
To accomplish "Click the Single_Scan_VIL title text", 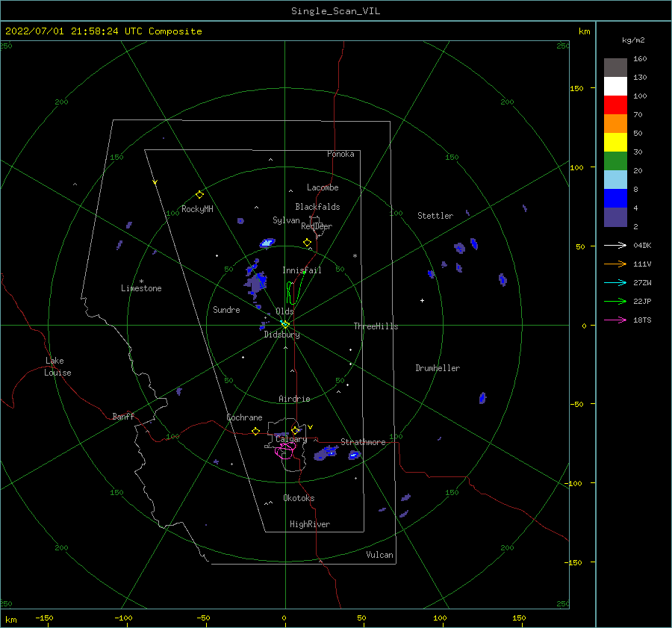I will coord(335,11).
